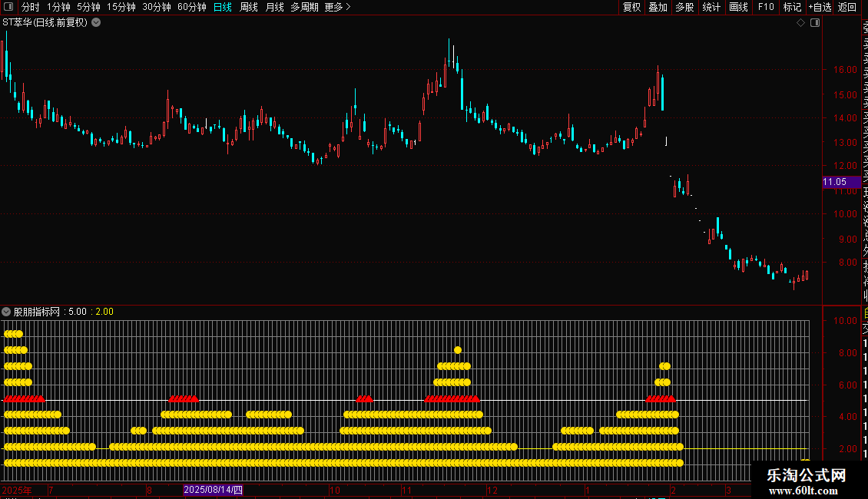Expand the ST萃华 chart title dropdown
Image resolution: width=868 pixels, height=499 pixels.
(96, 23)
